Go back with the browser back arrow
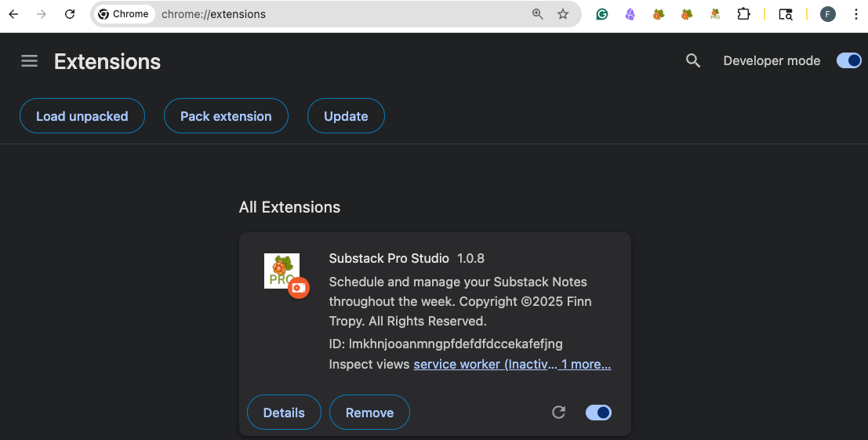The image size is (868, 440). pyautogui.click(x=14, y=14)
